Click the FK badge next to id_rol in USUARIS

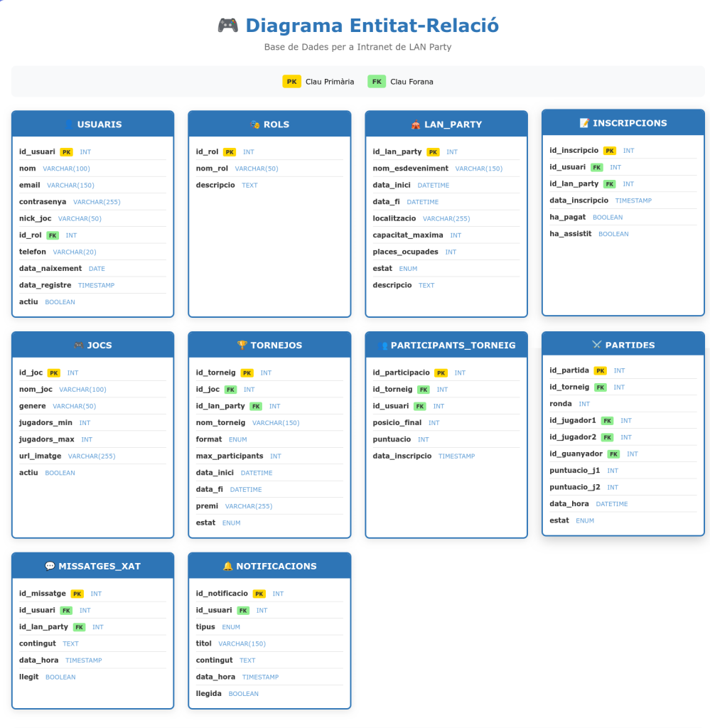(53, 235)
